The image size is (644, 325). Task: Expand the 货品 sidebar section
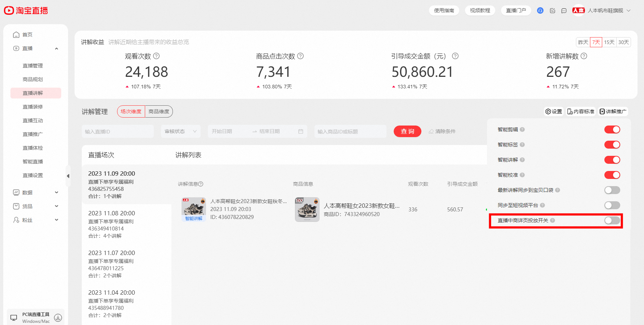57,206
